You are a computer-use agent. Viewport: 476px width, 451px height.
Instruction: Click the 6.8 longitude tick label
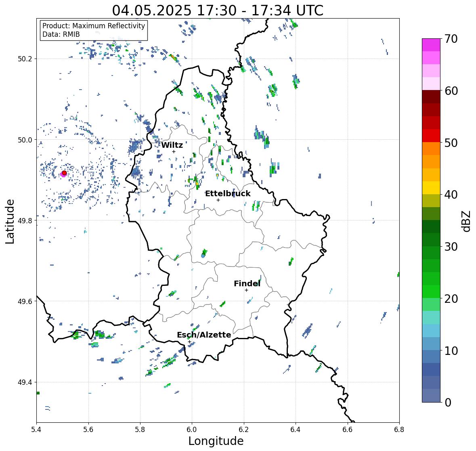(399, 430)
